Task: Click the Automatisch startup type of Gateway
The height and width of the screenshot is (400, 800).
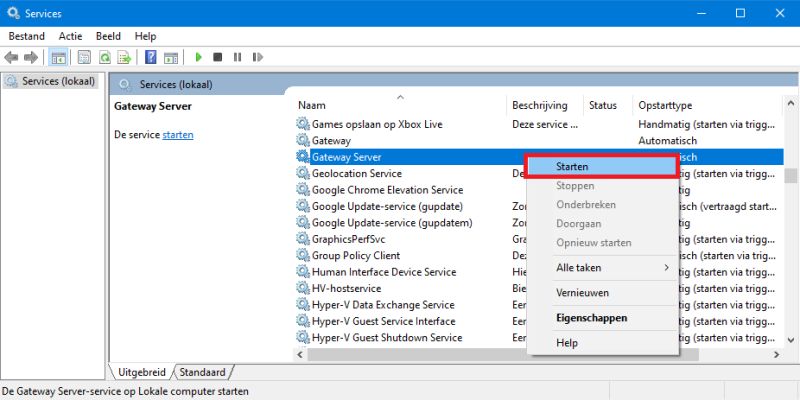Action: (x=667, y=140)
